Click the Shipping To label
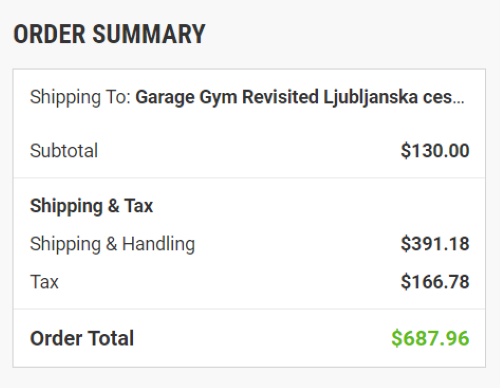The width and height of the screenshot is (500, 388). 80,98
